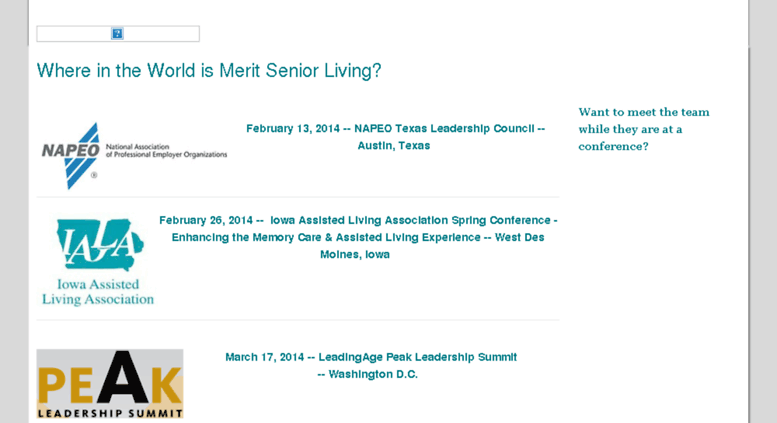The height and width of the screenshot is (423, 777).
Task: Click the Iowa state-shaped IALA logo
Action: [100, 244]
